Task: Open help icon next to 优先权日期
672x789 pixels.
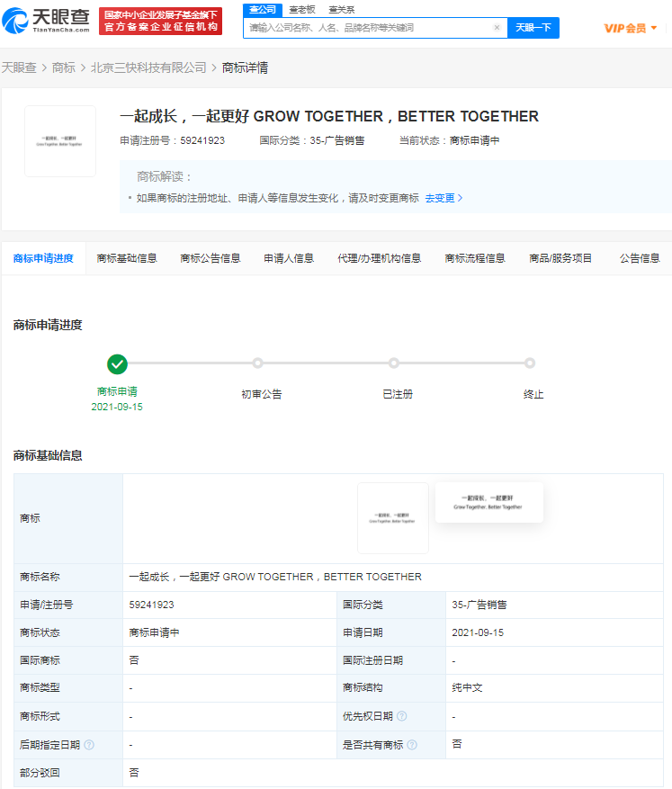Action: pyautogui.click(x=401, y=716)
